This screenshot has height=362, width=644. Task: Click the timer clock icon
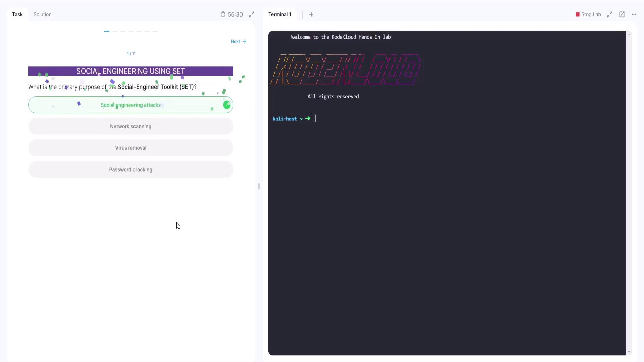pyautogui.click(x=223, y=14)
